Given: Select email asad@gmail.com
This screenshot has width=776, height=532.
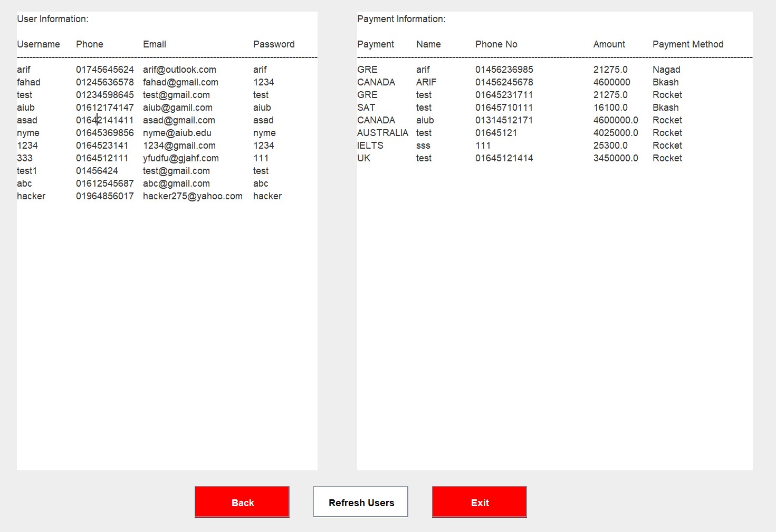Looking at the screenshot, I should (x=179, y=120).
